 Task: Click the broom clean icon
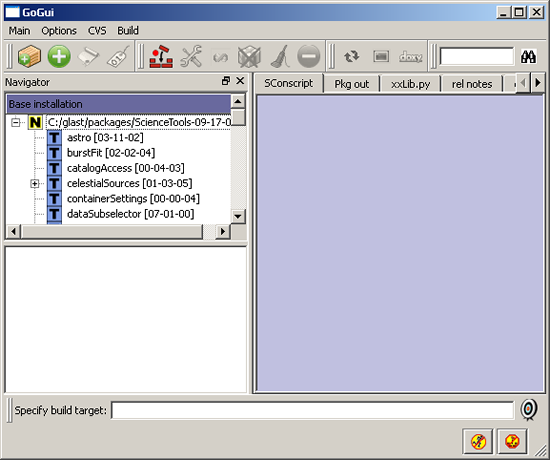[x=280, y=56]
